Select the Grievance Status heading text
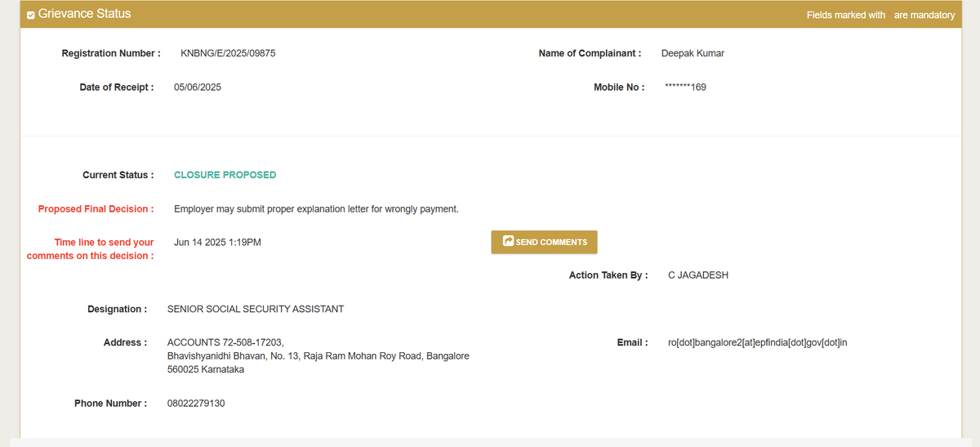The height and width of the screenshot is (447, 980). click(84, 14)
